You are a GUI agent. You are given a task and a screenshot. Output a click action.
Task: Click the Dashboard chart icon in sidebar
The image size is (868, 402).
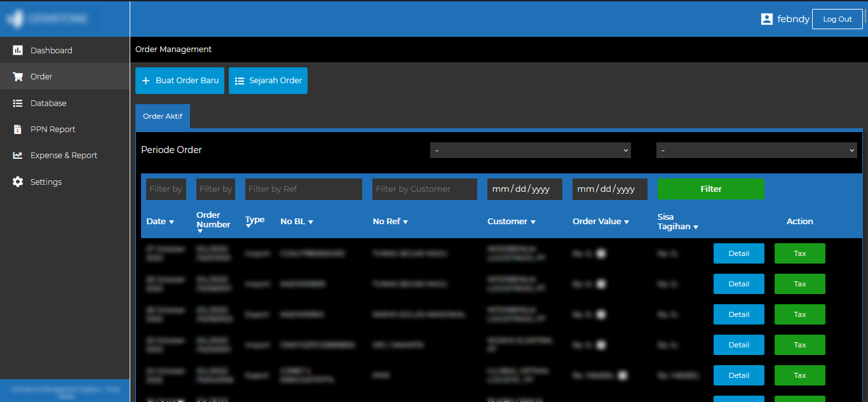pyautogui.click(x=18, y=50)
